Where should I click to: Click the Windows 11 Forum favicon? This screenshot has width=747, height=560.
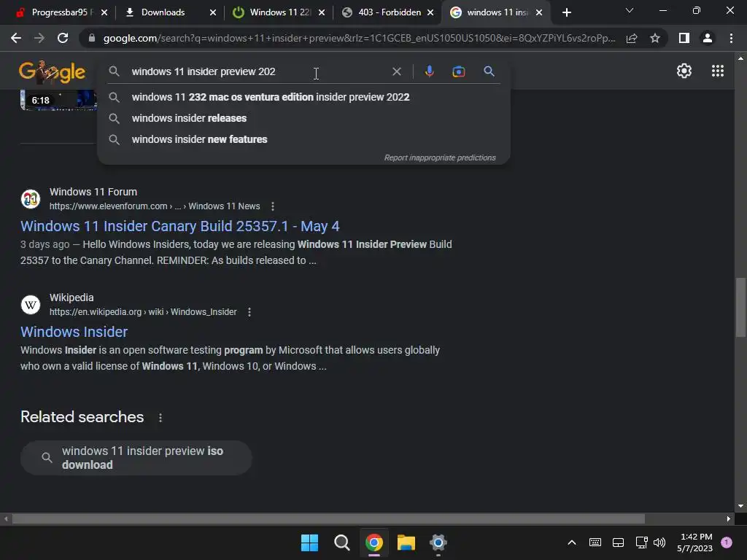pyautogui.click(x=31, y=198)
